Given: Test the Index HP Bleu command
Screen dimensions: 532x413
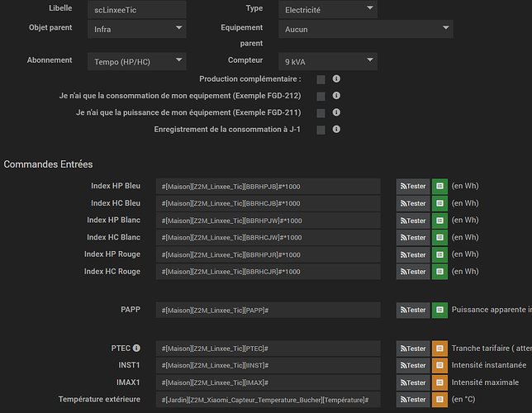Looking at the screenshot, I should [x=413, y=187].
